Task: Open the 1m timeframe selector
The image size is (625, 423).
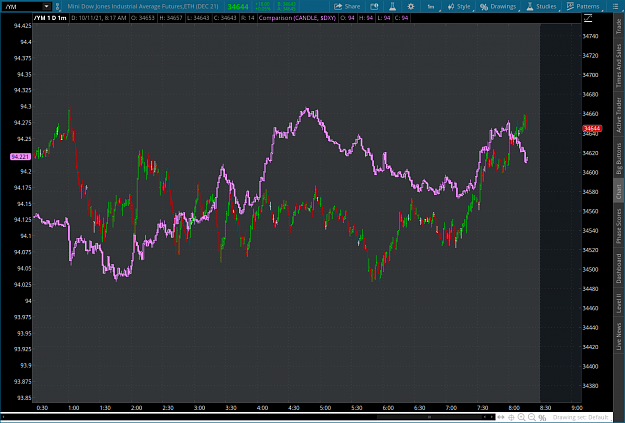Action: (431, 6)
